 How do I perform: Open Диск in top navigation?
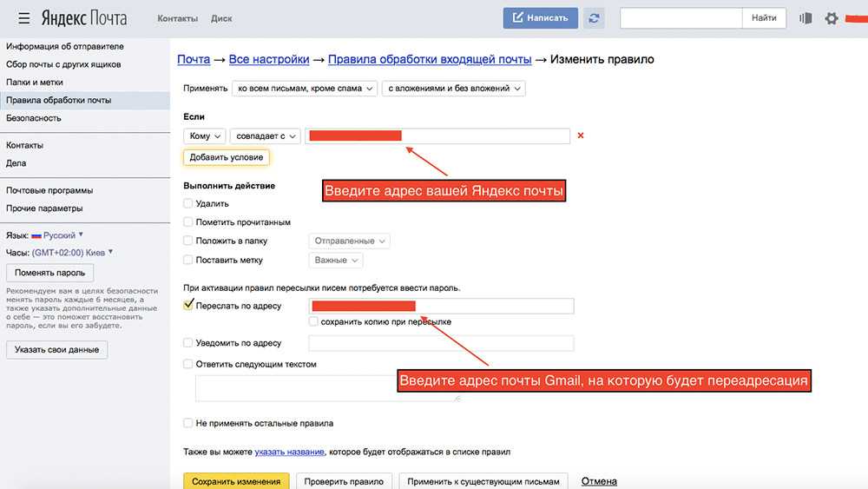click(221, 18)
